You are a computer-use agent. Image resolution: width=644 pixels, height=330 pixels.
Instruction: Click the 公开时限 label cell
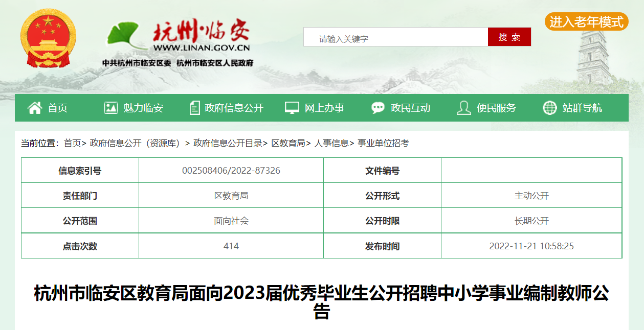(382, 221)
